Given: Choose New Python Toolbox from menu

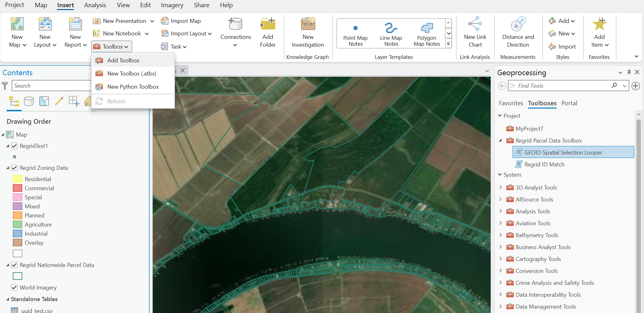Looking at the screenshot, I should click(x=133, y=87).
